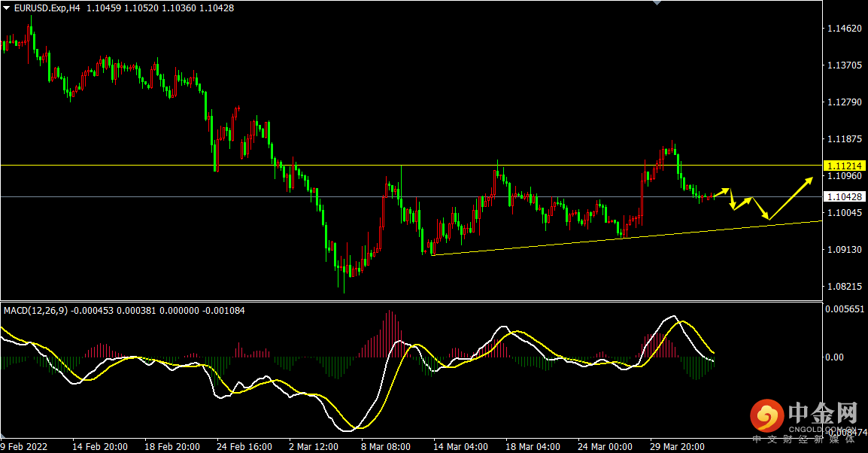
Task: Click the 1.11875 price axis value
Action: tap(844, 139)
